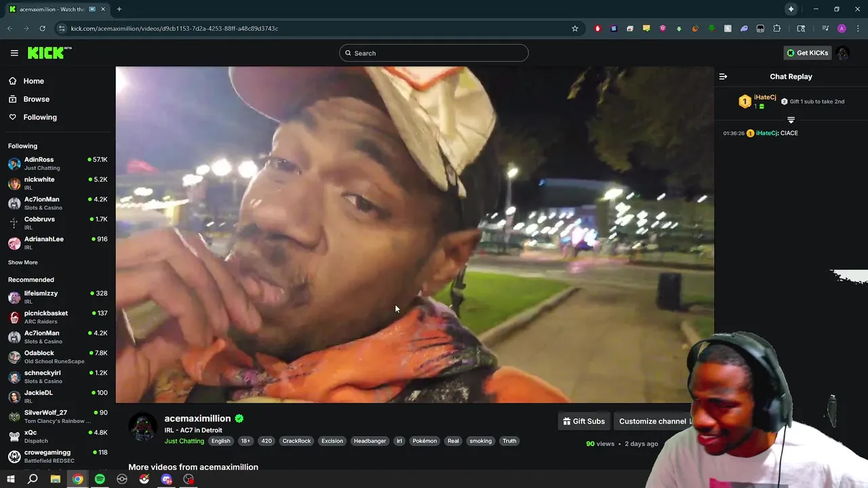The width and height of the screenshot is (868, 488).
Task: Click the 420 tag
Action: point(267,441)
